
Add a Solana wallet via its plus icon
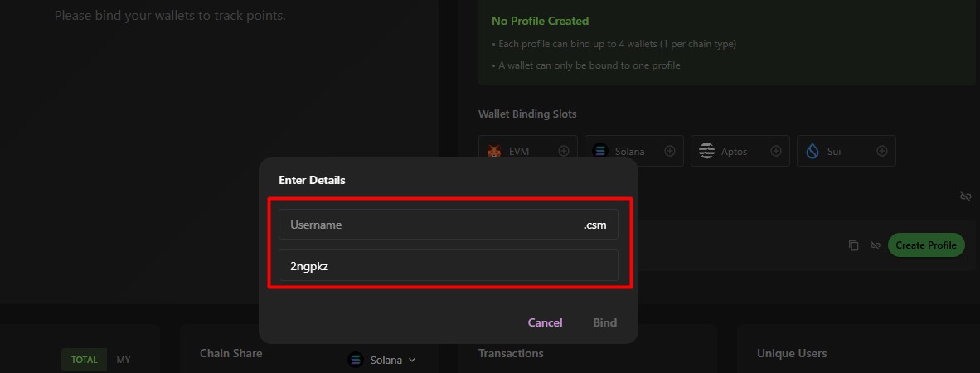[670, 151]
